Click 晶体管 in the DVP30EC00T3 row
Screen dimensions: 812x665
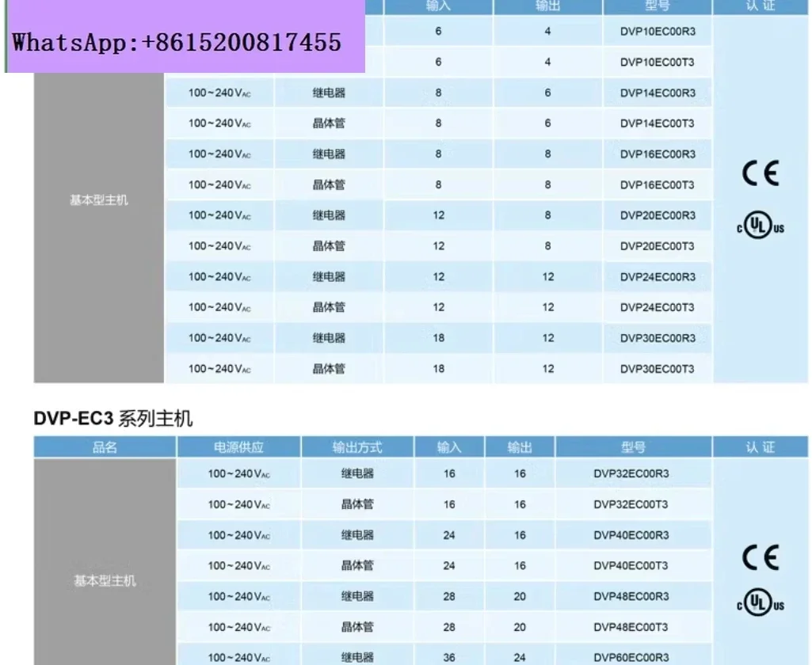329,369
